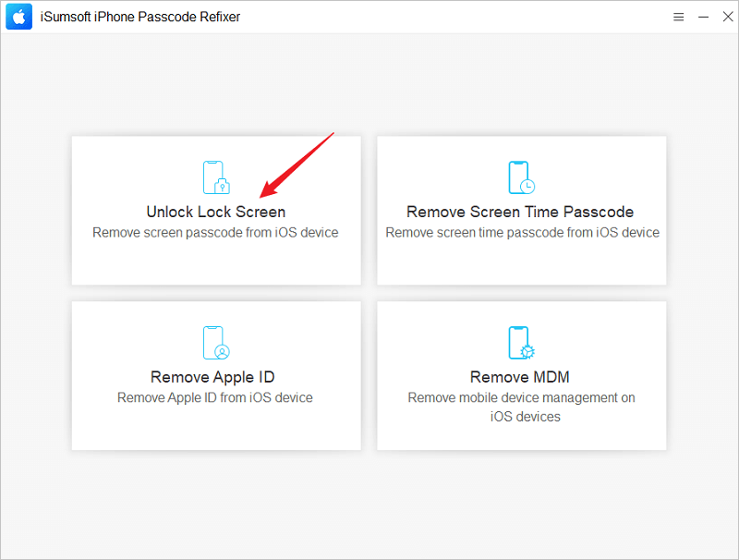Click empty area of Unlock Lock Screen card

click(x=216, y=262)
